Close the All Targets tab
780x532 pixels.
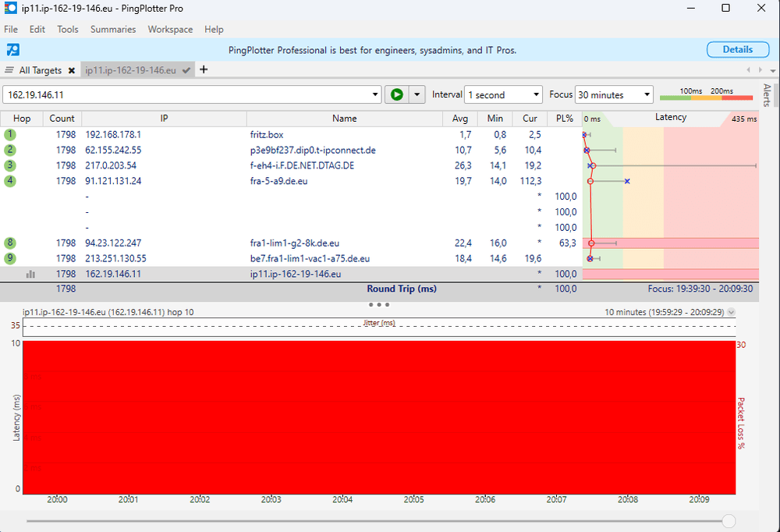click(x=72, y=70)
